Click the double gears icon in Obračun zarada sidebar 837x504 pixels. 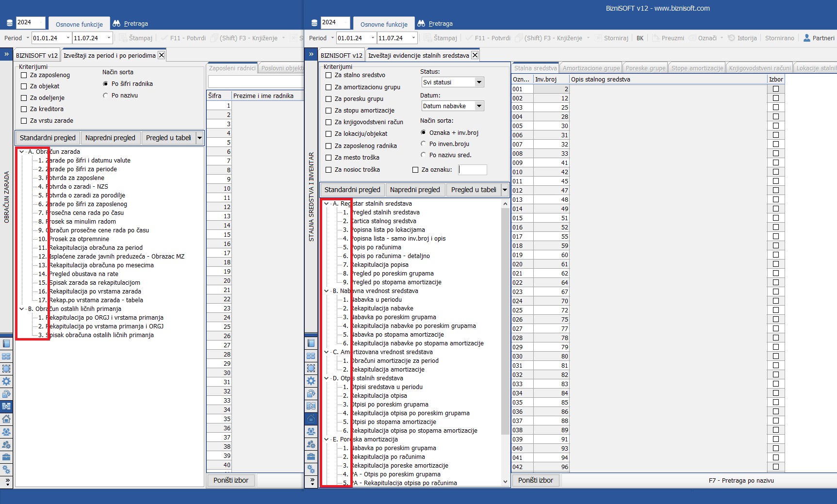(6, 470)
